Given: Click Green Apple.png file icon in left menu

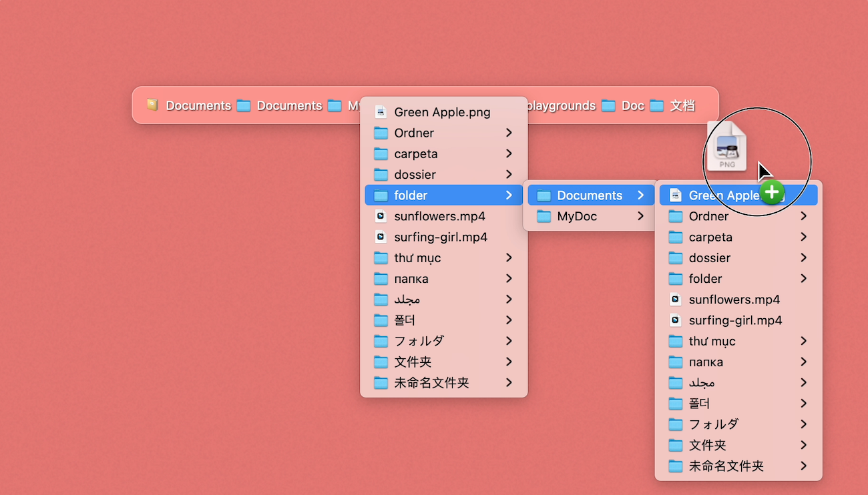Looking at the screenshot, I should pos(381,112).
